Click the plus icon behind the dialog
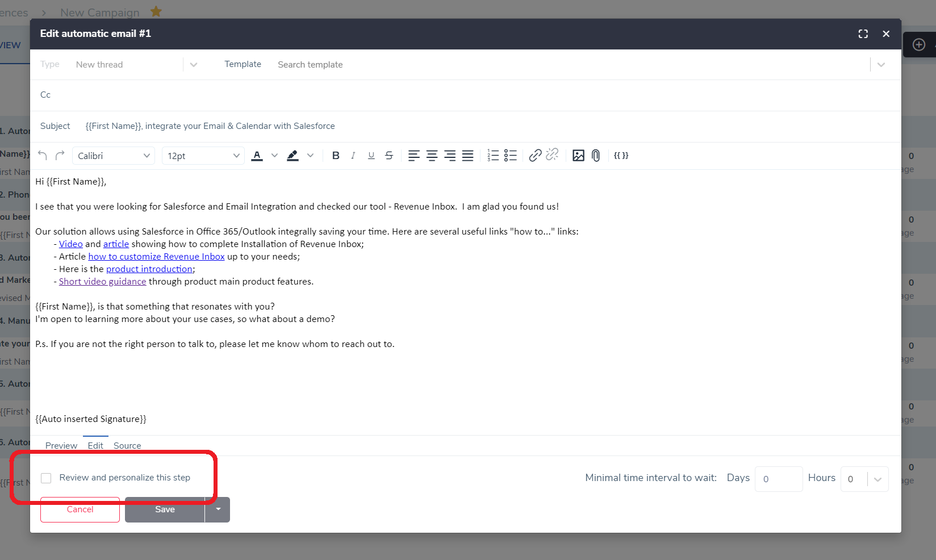The width and height of the screenshot is (936, 560). coord(919,45)
